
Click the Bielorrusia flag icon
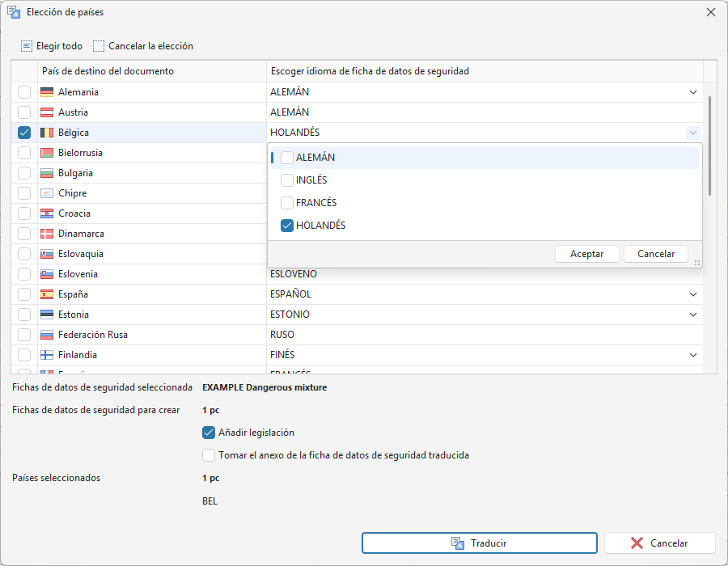[47, 153]
